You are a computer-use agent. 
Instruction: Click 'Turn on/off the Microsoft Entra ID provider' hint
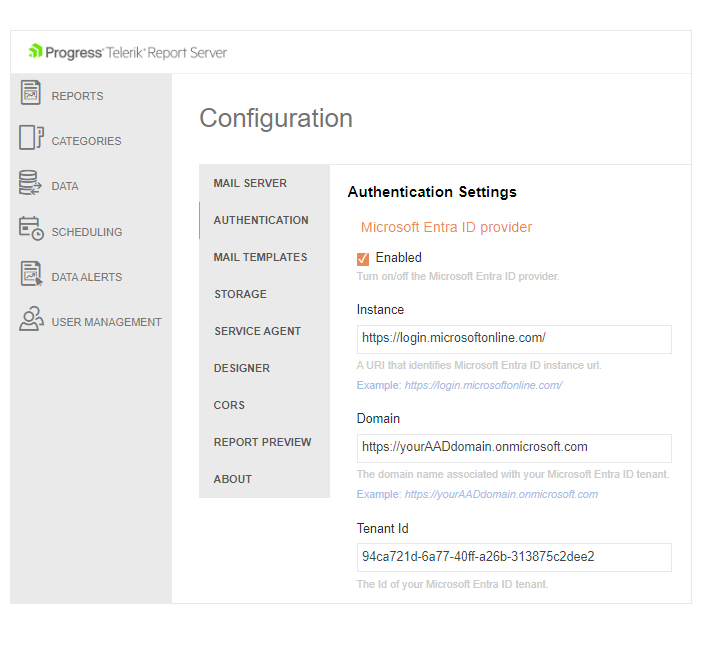tap(458, 276)
